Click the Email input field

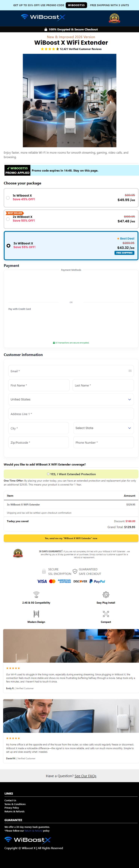coord(71,371)
